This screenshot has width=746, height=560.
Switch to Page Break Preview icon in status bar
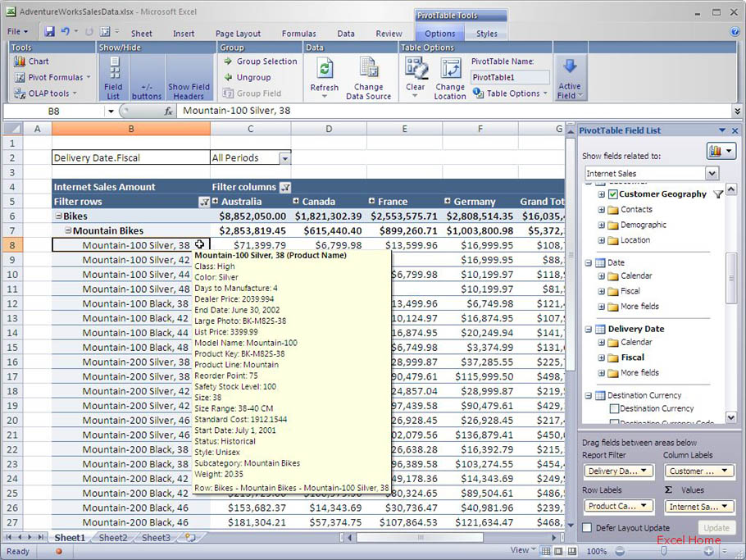pyautogui.click(x=572, y=551)
